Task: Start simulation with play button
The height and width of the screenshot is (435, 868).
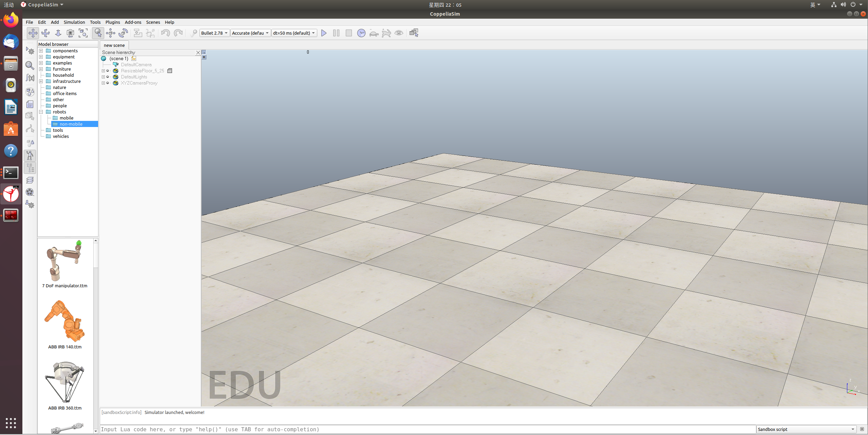Action: 324,33
